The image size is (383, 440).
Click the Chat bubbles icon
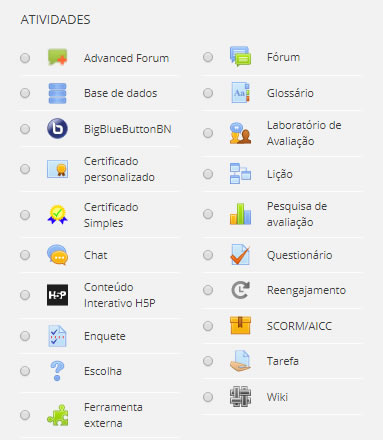click(x=57, y=255)
